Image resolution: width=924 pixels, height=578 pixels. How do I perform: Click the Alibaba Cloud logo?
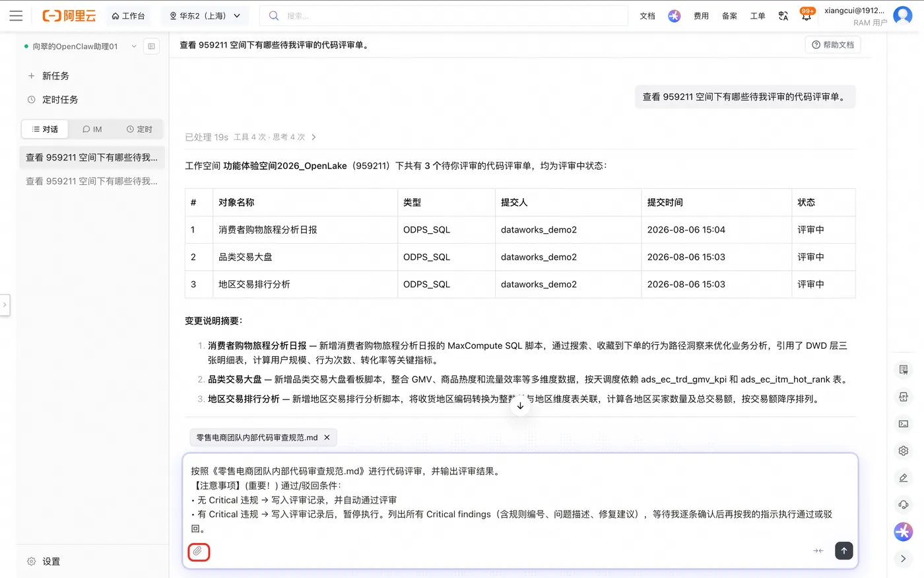click(69, 16)
